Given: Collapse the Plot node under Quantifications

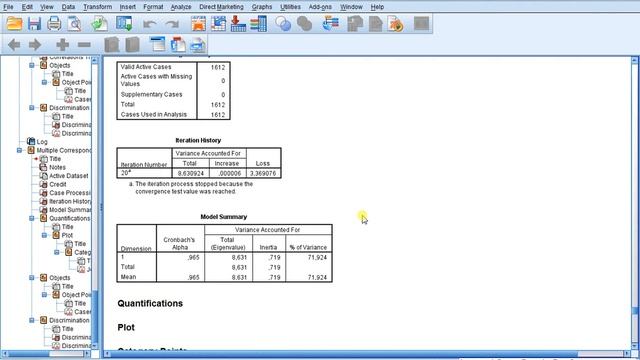Looking at the screenshot, I should point(44,235).
